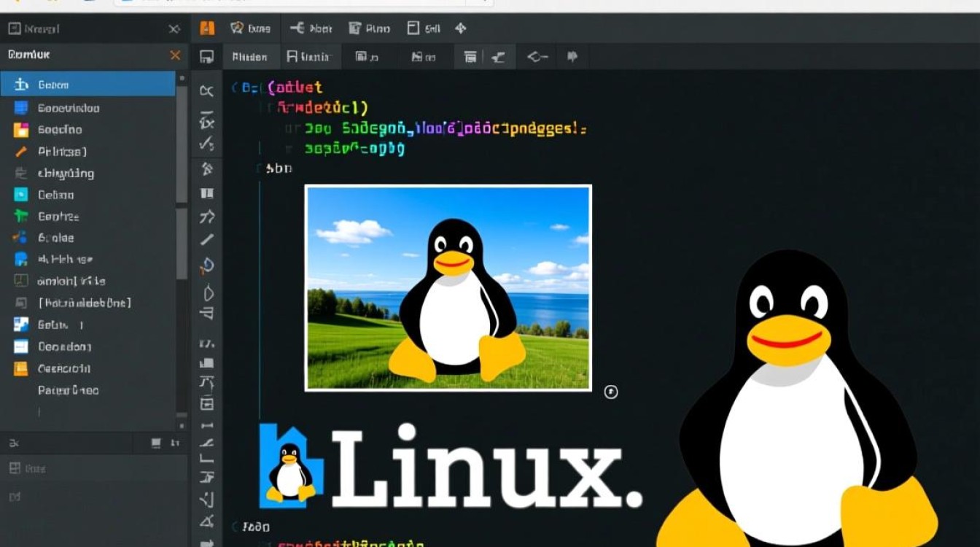Toggle the list layout icon above the editor
This screenshot has width=980, height=547.
click(472, 56)
